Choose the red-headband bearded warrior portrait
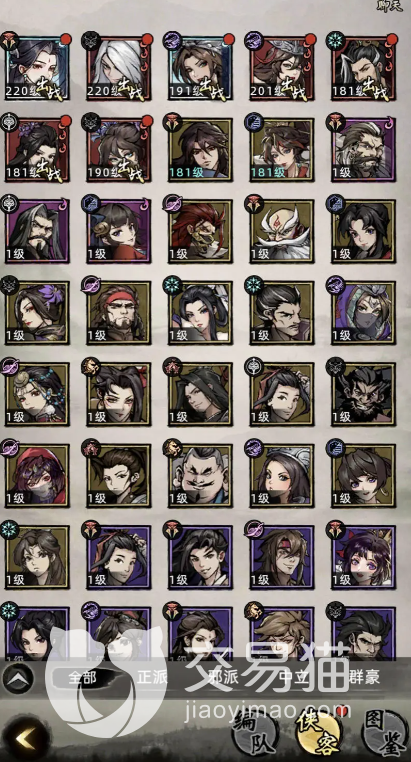Image resolution: width=411 pixels, height=762 pixels. pyautogui.click(x=118, y=312)
